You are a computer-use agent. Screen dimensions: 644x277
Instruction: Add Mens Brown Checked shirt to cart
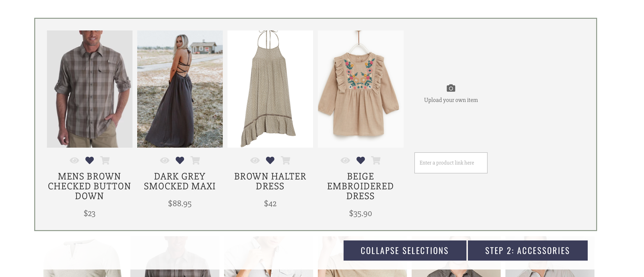click(105, 160)
